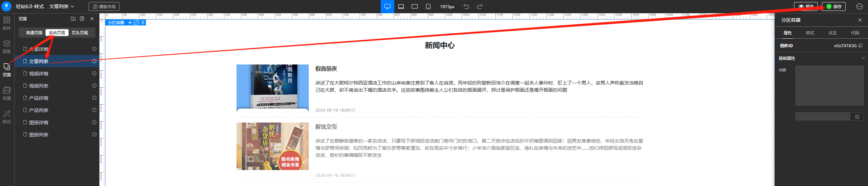Expand the 文章列表 page dropdown in header
The width and height of the screenshot is (868, 186).
coord(62,6)
